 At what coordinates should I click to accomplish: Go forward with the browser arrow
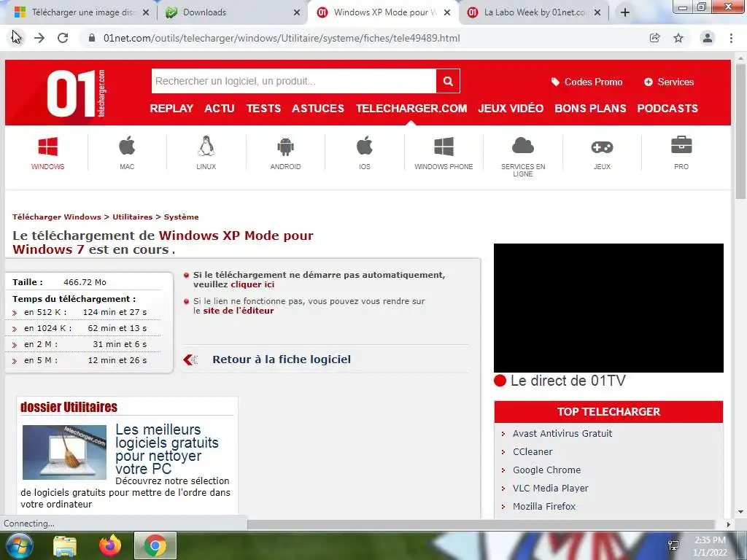point(39,38)
